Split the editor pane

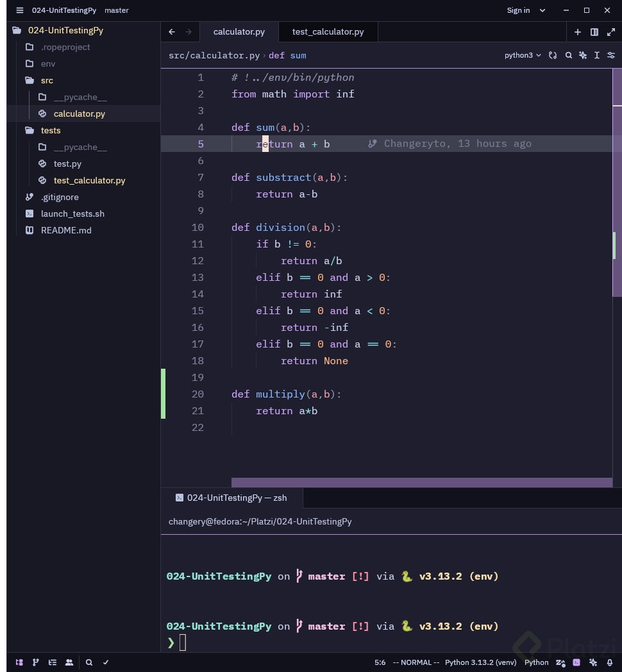pos(594,32)
